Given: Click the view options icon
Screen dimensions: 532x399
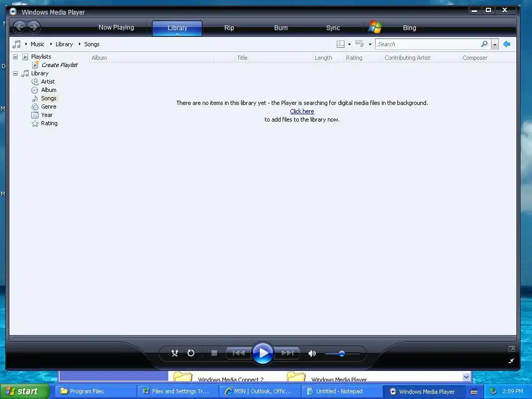Looking at the screenshot, I should point(360,44).
